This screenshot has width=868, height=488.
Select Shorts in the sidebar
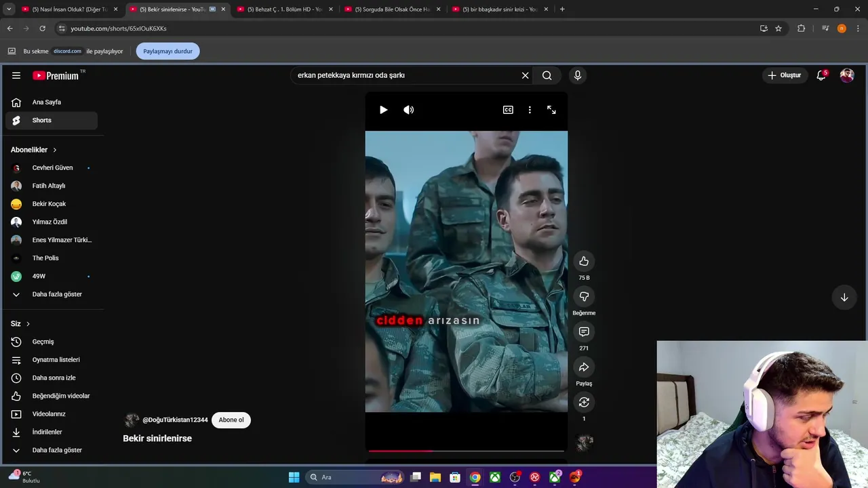[52, 120]
